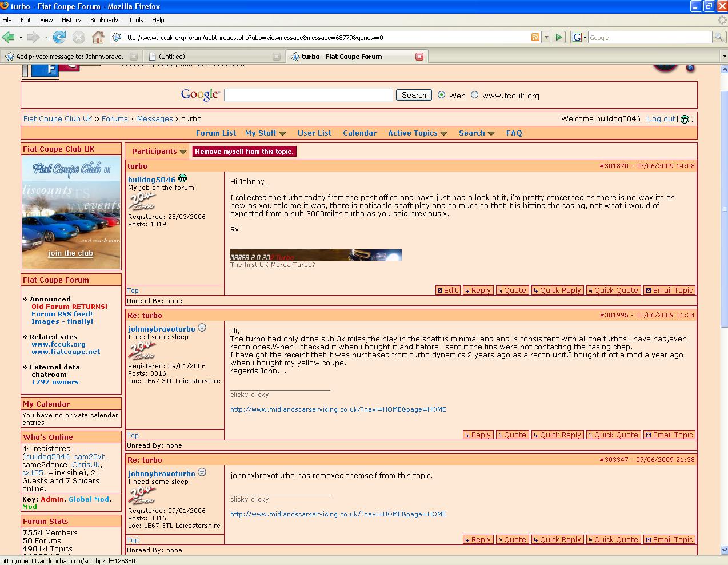728x565 pixels.
Task: Reply to post #301870 by bulldog5046
Action: (478, 290)
